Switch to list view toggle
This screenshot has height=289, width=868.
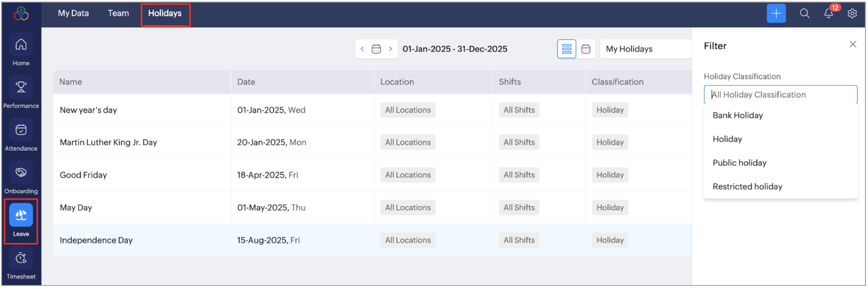coord(567,49)
